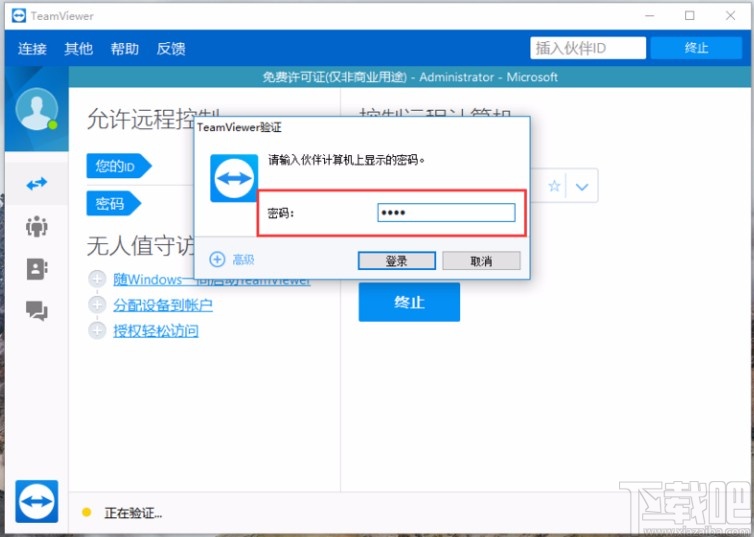Image resolution: width=754 pixels, height=537 pixels.
Task: Expand the 高级 options
Action: tap(232, 260)
